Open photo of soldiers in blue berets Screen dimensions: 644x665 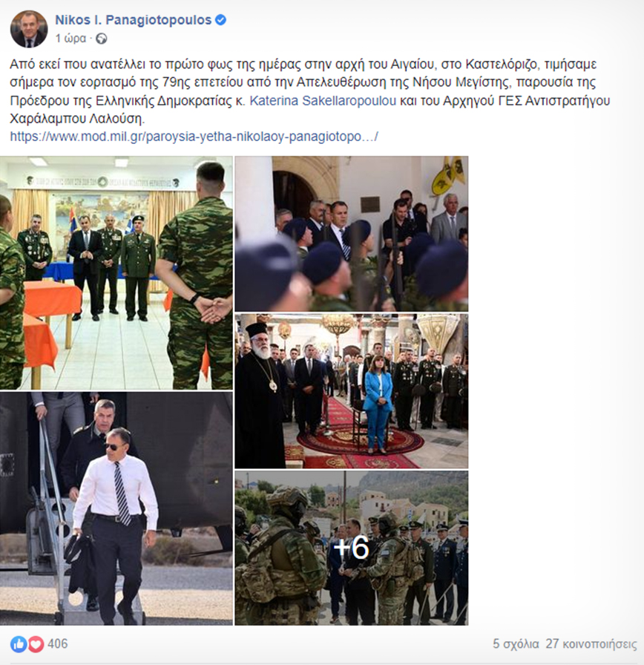point(352,234)
